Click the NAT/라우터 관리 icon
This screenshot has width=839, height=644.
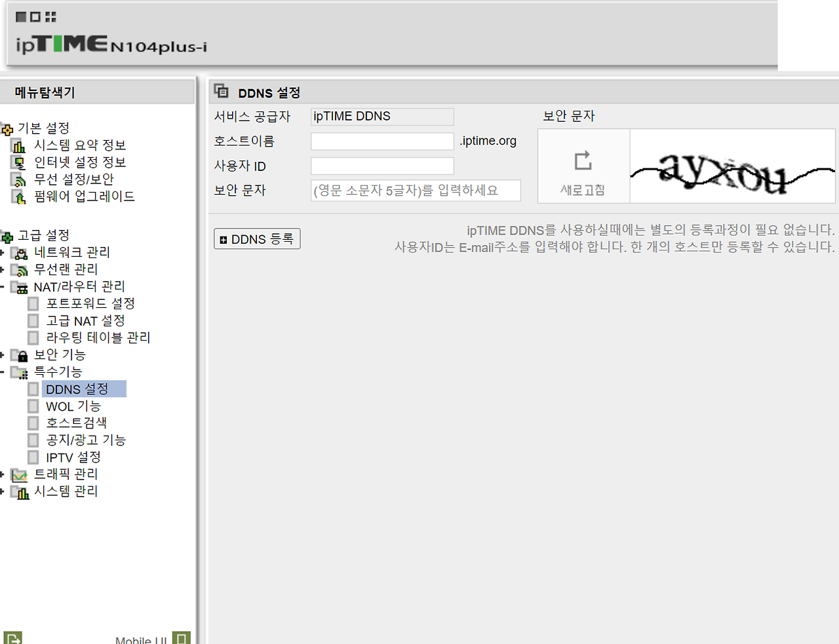(20, 287)
